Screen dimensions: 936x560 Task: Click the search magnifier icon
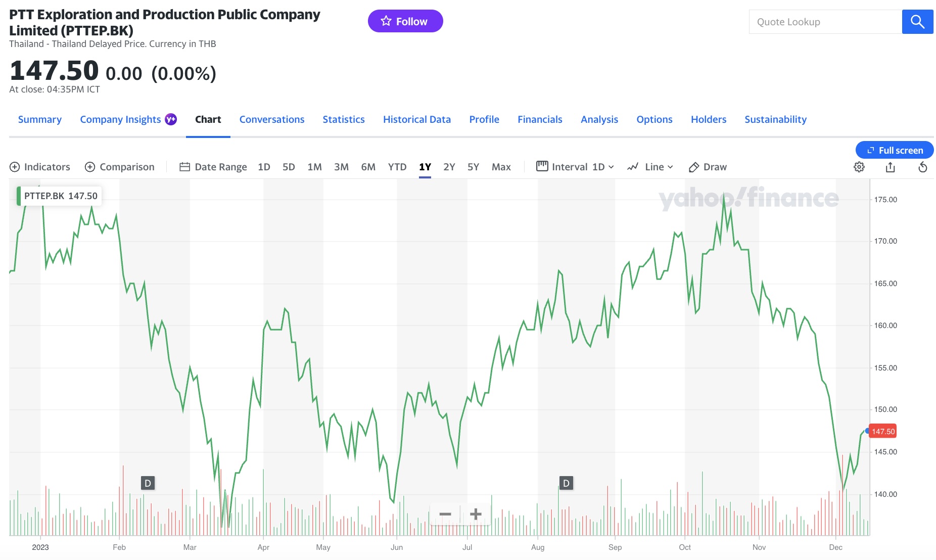(917, 22)
